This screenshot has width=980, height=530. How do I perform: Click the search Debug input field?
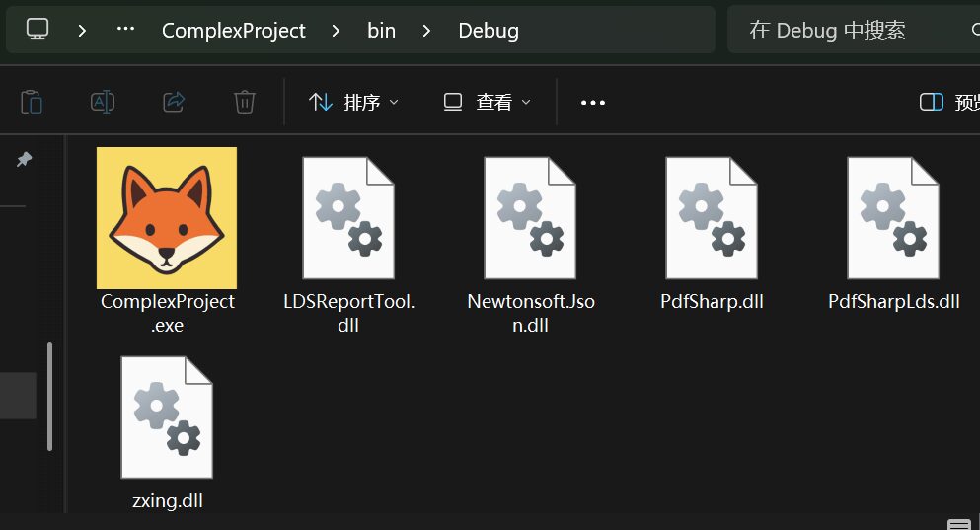[x=849, y=30]
